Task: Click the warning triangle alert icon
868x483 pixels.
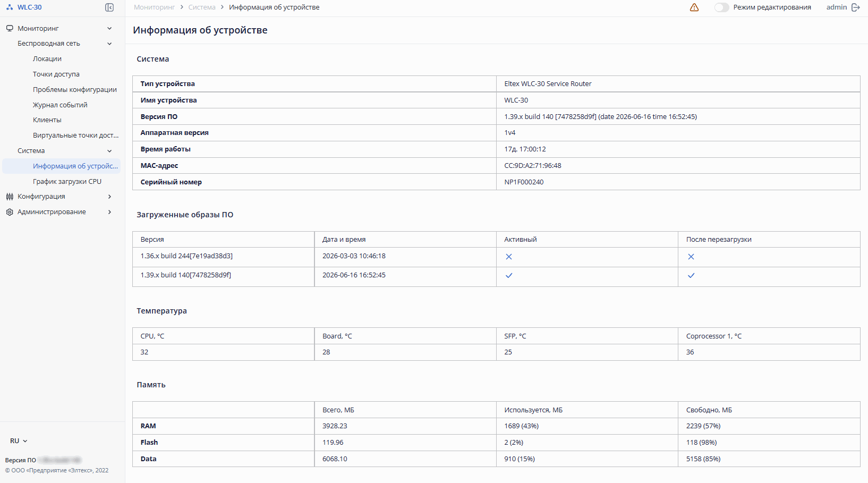Action: pos(694,7)
